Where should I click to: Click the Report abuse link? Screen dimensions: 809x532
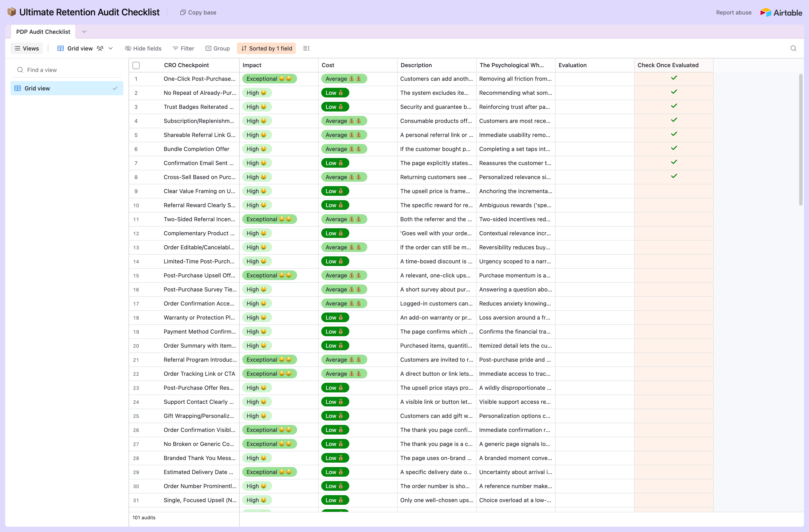[734, 13]
